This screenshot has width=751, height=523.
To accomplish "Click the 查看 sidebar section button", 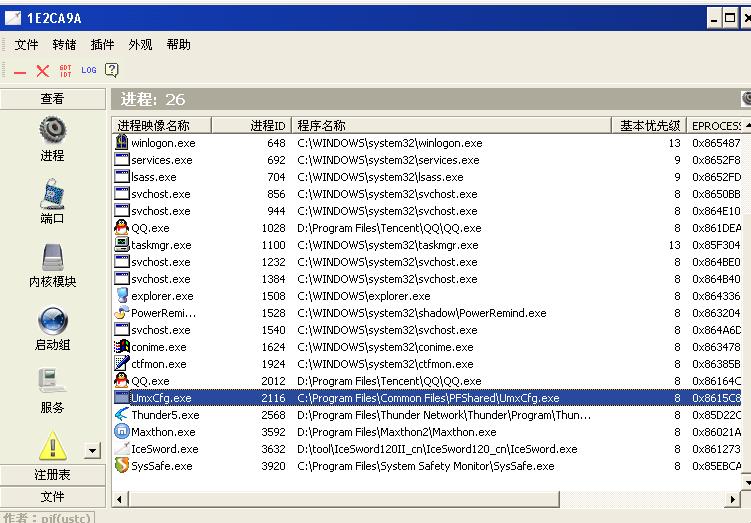I will pos(52,99).
